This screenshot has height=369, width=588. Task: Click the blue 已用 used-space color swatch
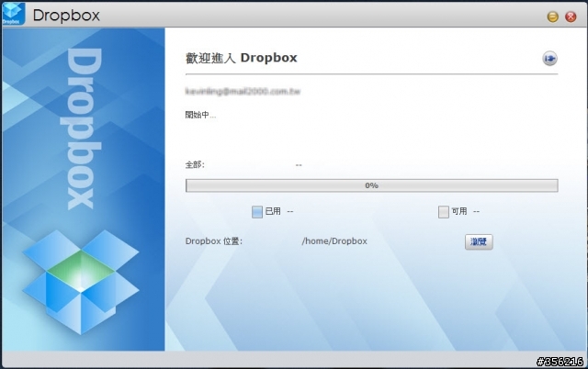pos(257,212)
